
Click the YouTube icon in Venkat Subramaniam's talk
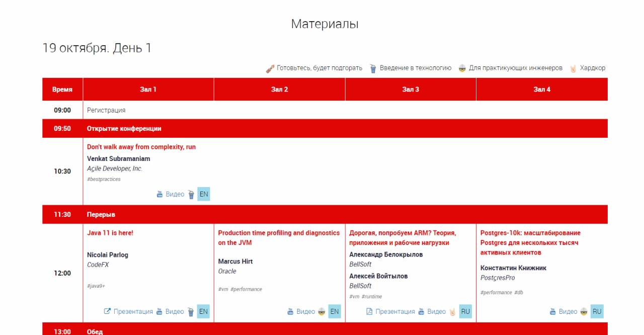160,194
